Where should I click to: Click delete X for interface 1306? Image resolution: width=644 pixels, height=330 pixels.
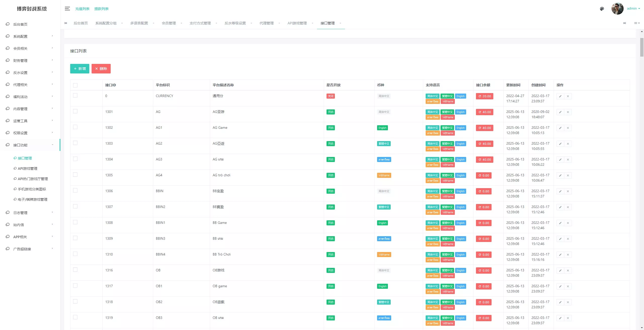(568, 191)
